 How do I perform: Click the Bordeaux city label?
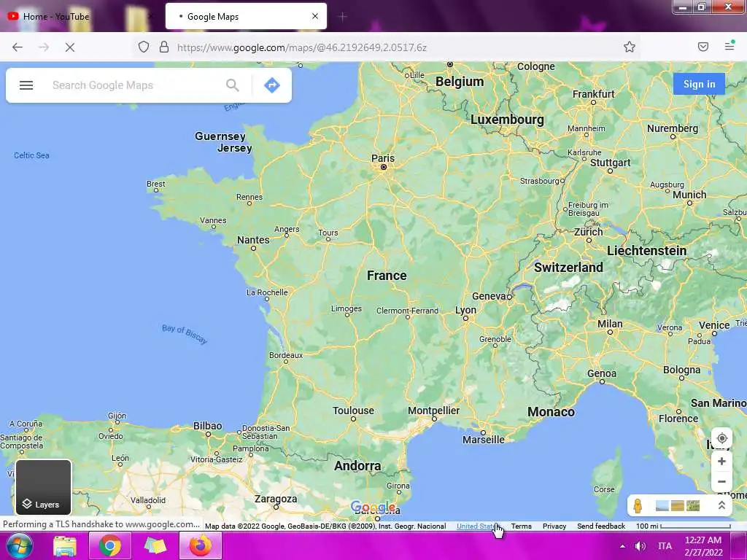tap(286, 355)
